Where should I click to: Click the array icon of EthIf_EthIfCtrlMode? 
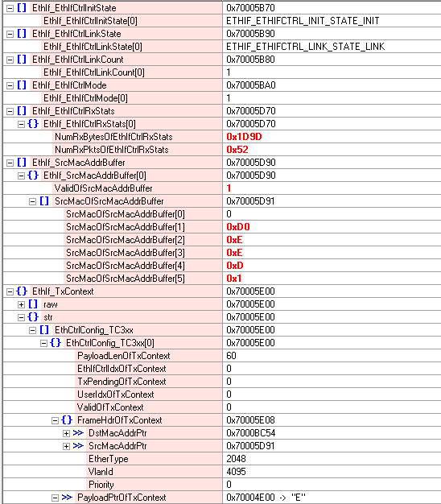tap(22, 85)
